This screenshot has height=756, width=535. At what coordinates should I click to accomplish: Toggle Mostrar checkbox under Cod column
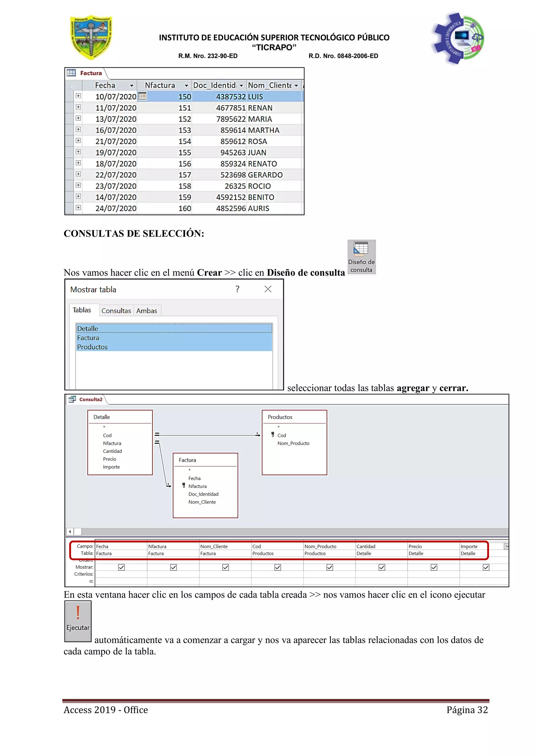point(278,567)
